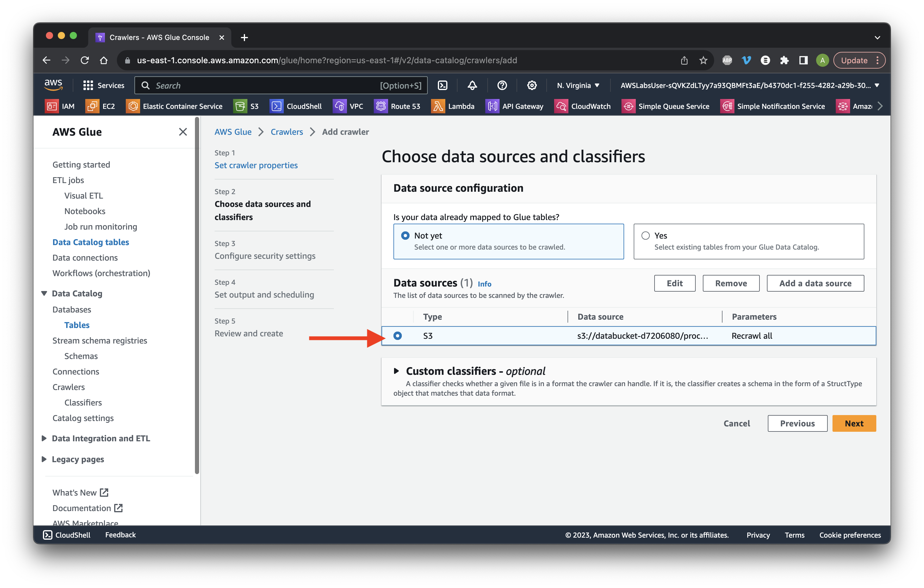Click the AWS logo home icon

click(53, 85)
